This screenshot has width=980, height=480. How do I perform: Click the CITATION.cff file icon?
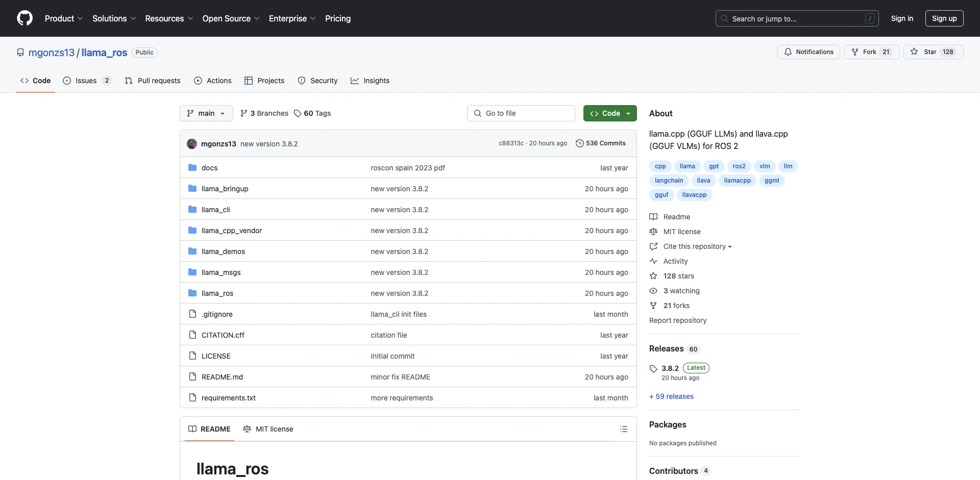192,335
